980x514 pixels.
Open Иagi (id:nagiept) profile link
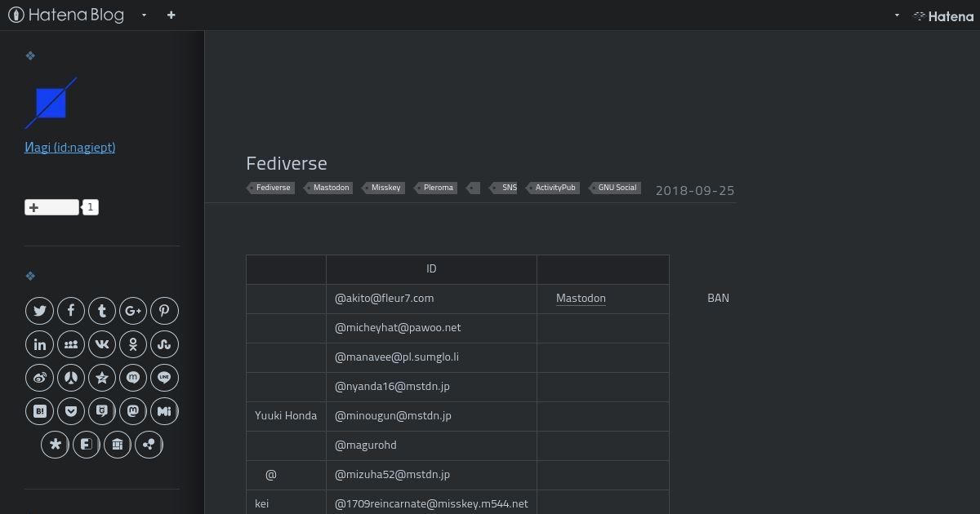[70, 147]
